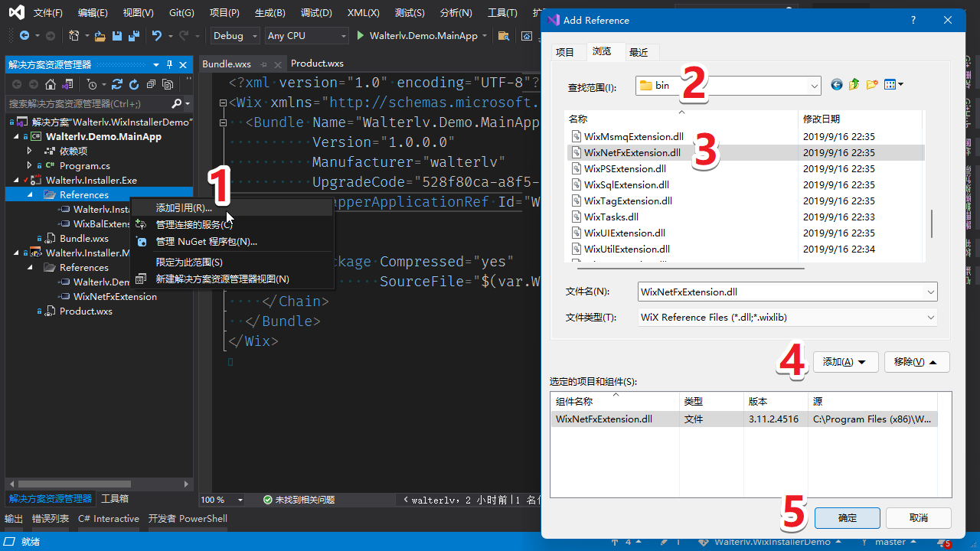Select Product.wxs in Solution Explorer tree

point(86,311)
